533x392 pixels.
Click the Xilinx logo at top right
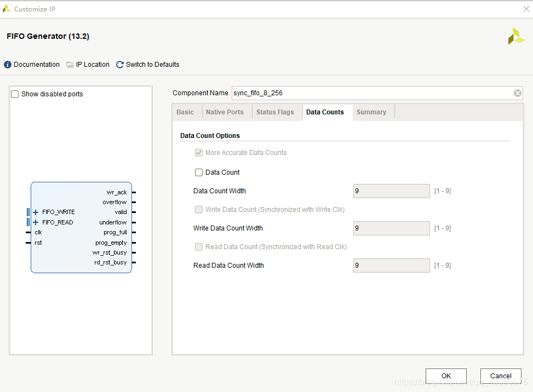point(517,36)
